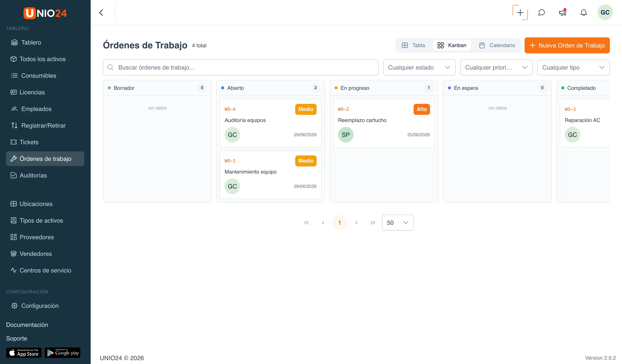Image resolution: width=622 pixels, height=364 pixels.
Task: Open Tickets icon in sidebar
Action: click(14, 142)
